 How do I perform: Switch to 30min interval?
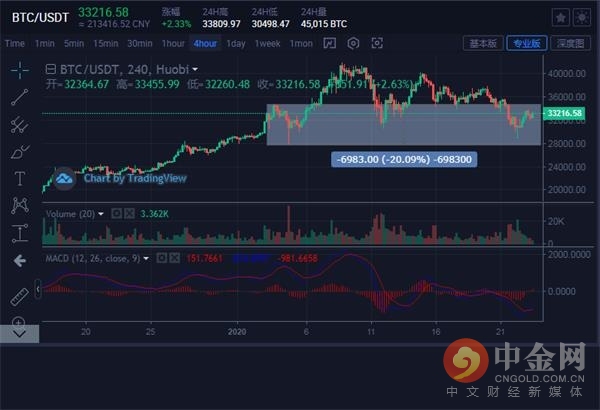(140, 44)
